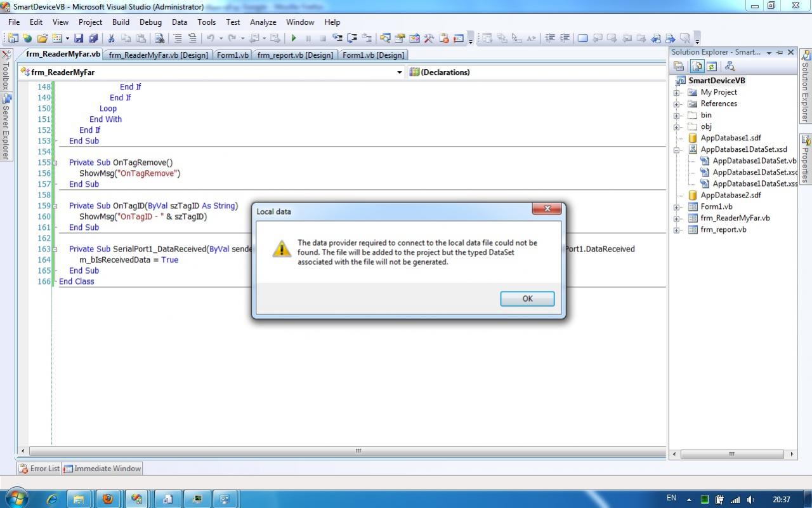Viewport: 812px width, 508px height.
Task: Switch to frm_report.vb [Design] tab
Action: 295,55
